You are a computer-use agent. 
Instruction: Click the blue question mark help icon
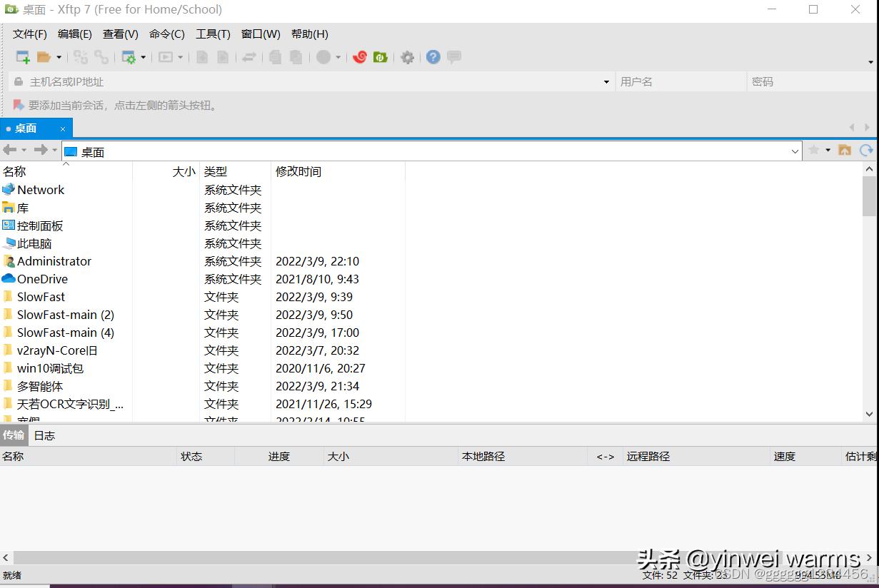pos(432,57)
